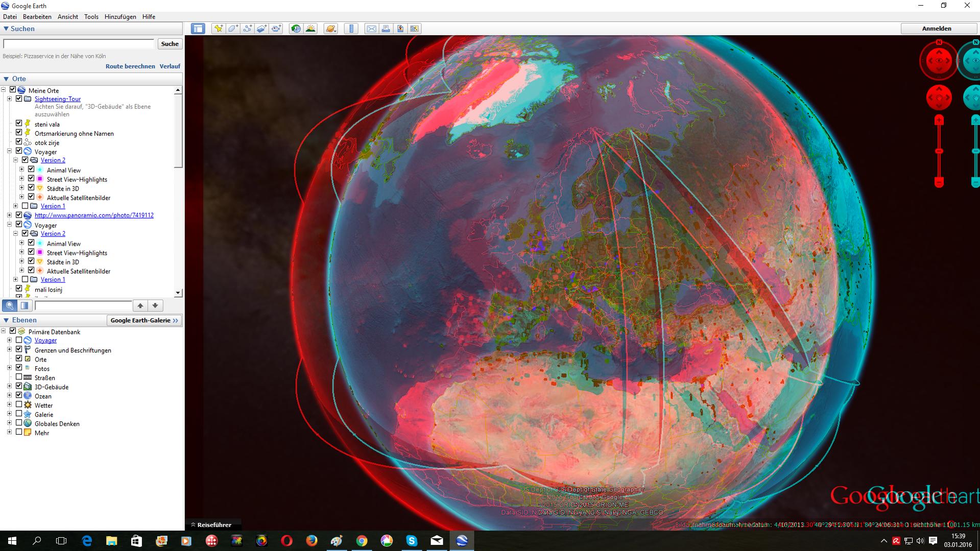The height and width of the screenshot is (551, 980).
Task: Uncheck 'Ortsmarkierung ohne Namen' checkbox
Action: [19, 133]
